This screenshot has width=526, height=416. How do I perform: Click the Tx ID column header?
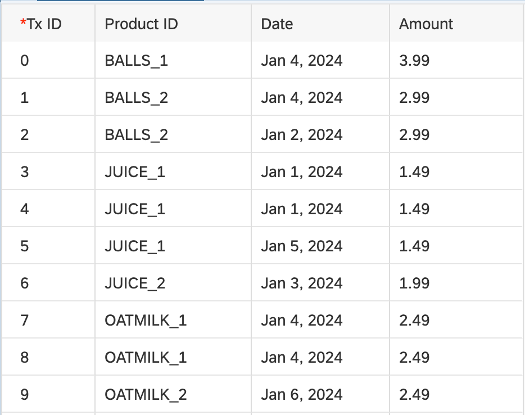pos(48,23)
